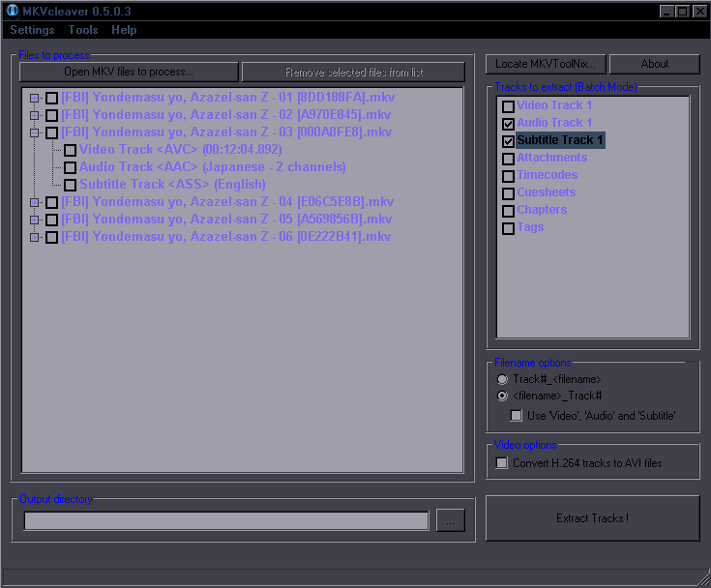
Task: Maximize the MKVcleaver window
Action: (682, 11)
